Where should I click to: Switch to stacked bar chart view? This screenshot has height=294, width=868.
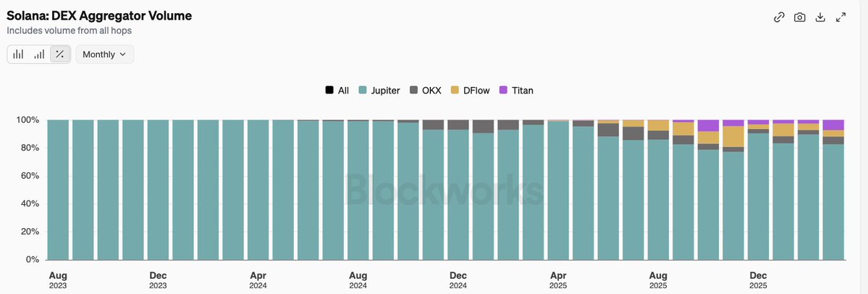point(18,54)
